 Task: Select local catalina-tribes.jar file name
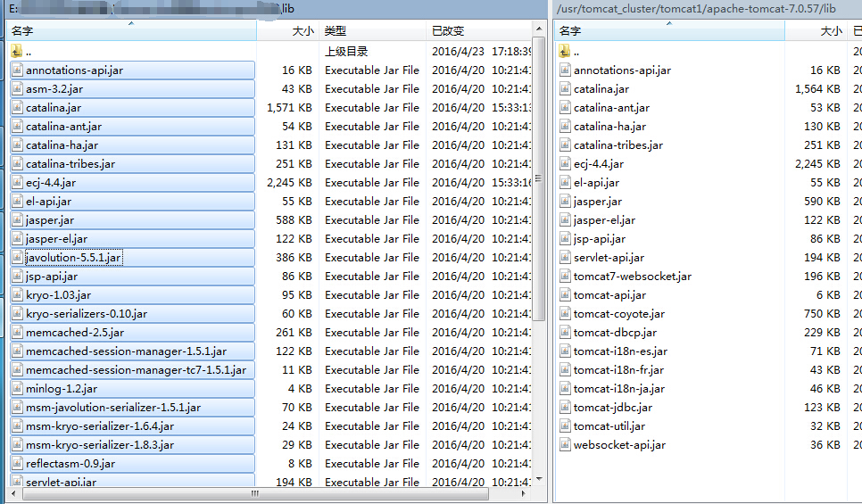tap(70, 164)
